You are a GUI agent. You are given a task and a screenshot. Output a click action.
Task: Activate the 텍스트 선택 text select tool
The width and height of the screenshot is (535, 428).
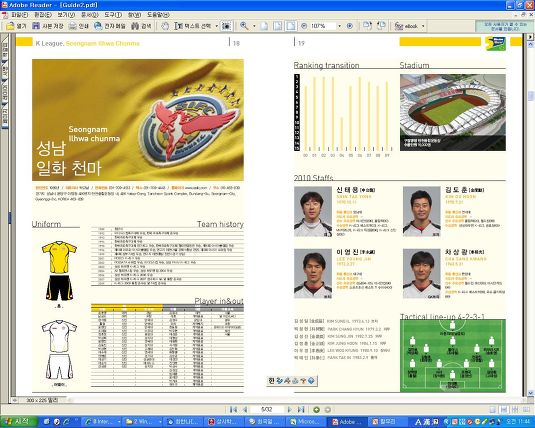(193, 26)
